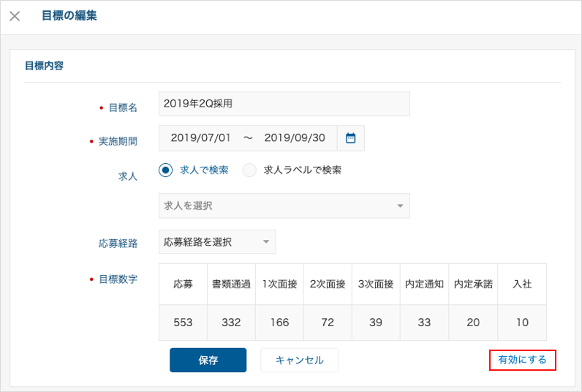The image size is (582, 392).
Task: Click the 書類通過 column header
Action: click(231, 284)
